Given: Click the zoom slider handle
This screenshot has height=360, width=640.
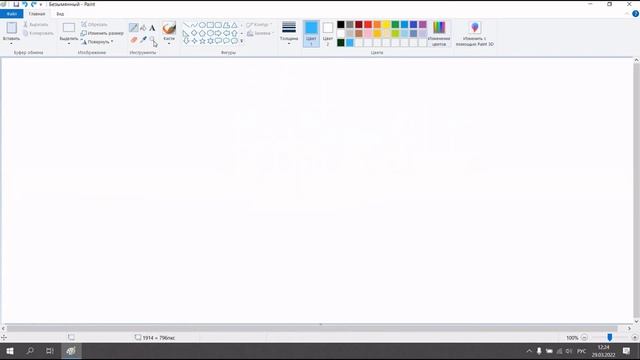Looking at the screenshot, I should 609,338.
